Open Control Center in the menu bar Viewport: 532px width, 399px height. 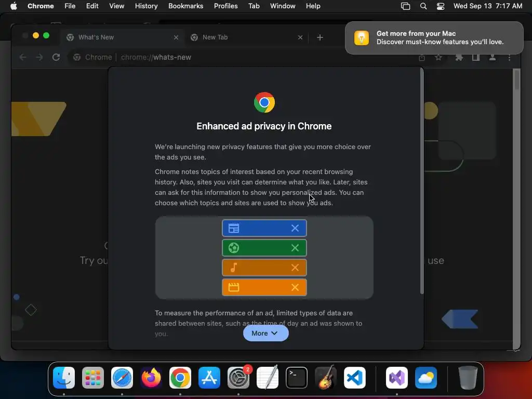(441, 6)
